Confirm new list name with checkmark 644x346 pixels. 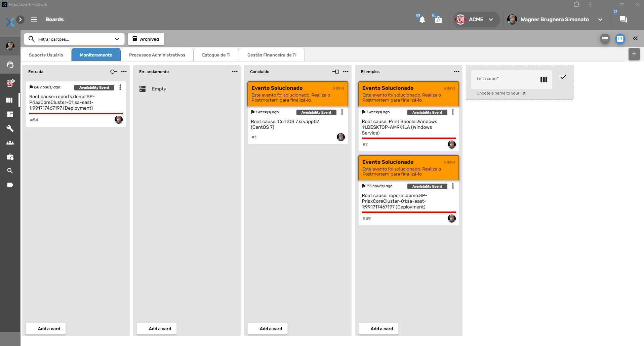click(x=563, y=77)
